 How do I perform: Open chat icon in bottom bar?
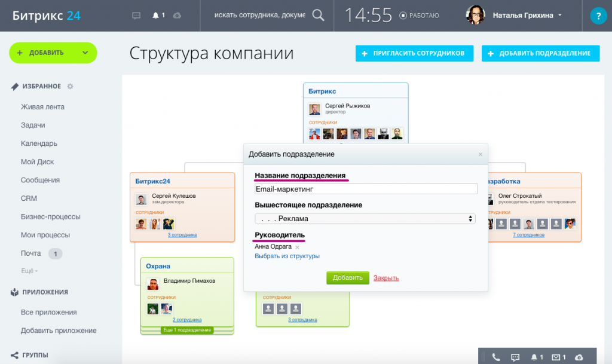pos(515,357)
